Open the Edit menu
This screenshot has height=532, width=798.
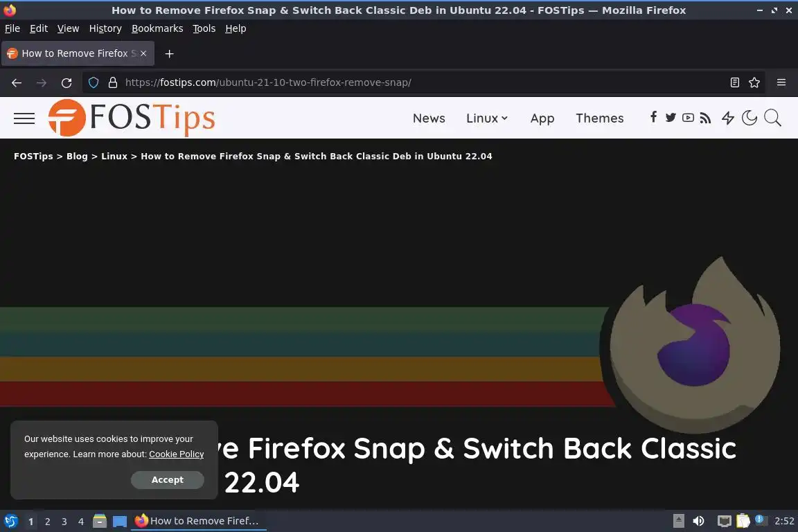pos(39,28)
